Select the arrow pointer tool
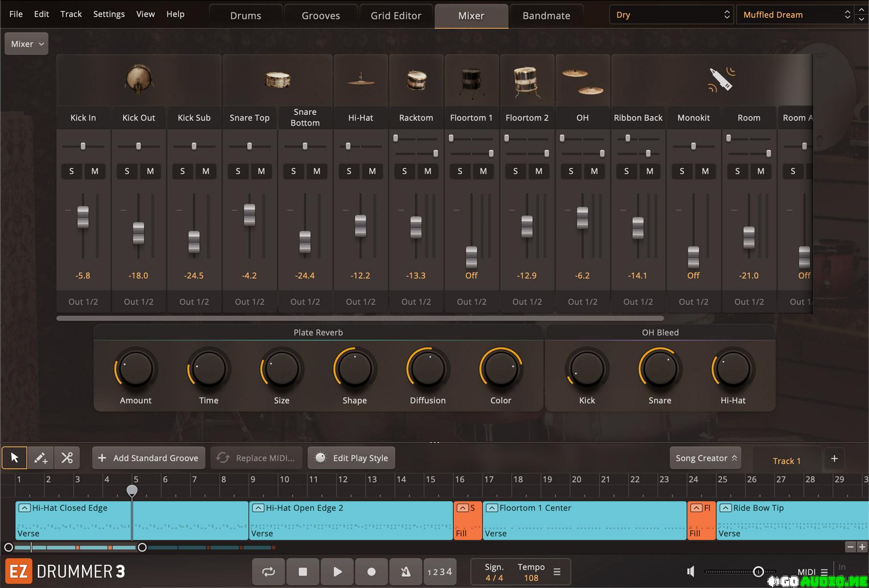The width and height of the screenshot is (869, 588). tap(14, 458)
